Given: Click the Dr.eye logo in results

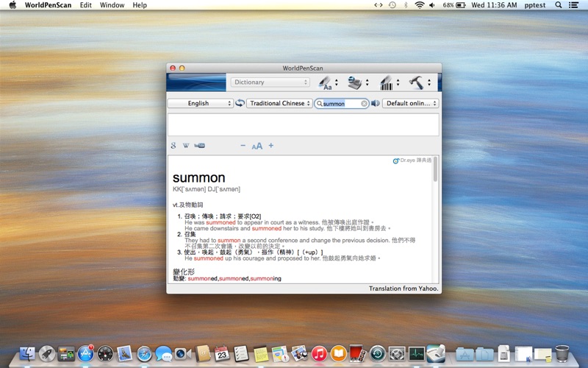Looking at the screenshot, I should [x=412, y=160].
